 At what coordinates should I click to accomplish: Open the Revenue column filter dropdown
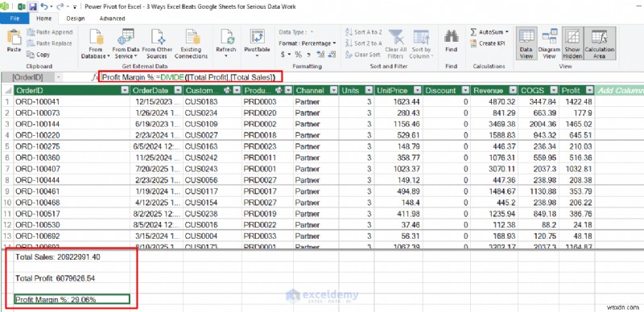point(513,91)
